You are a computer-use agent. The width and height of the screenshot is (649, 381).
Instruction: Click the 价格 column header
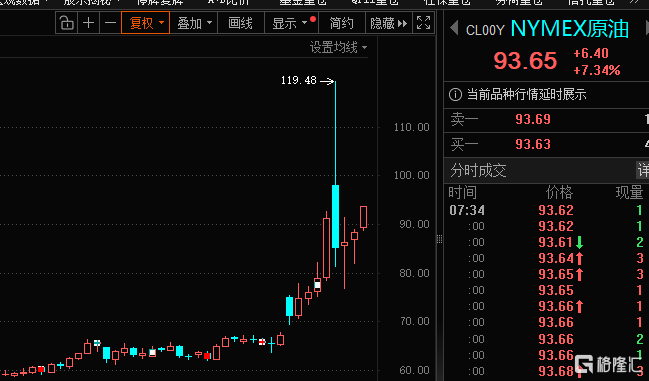[x=560, y=192]
